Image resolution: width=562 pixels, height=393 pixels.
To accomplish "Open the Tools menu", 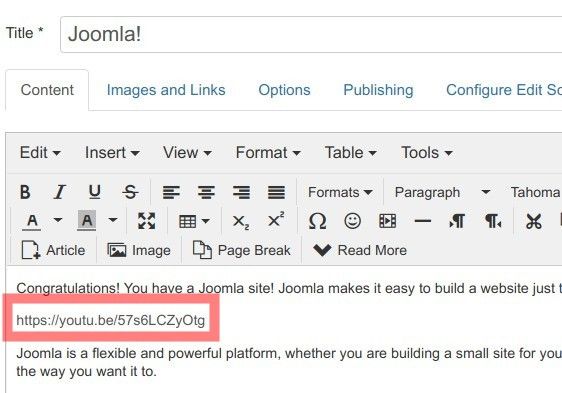I will (427, 153).
